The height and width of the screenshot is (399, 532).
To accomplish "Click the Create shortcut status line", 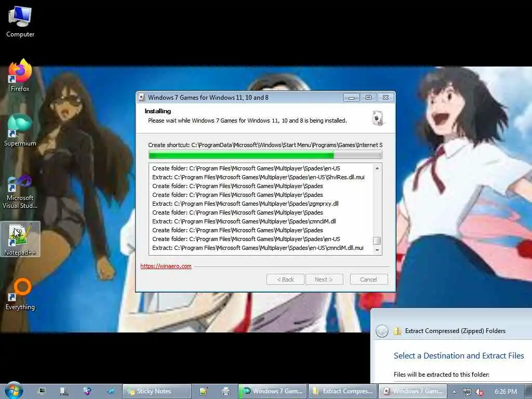I will 265,145.
